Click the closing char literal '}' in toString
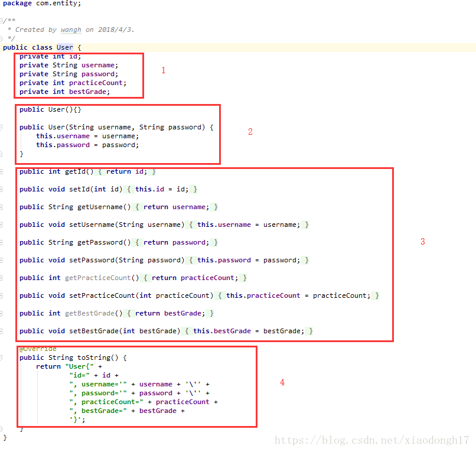The height and width of the screenshot is (452, 476). (75, 420)
